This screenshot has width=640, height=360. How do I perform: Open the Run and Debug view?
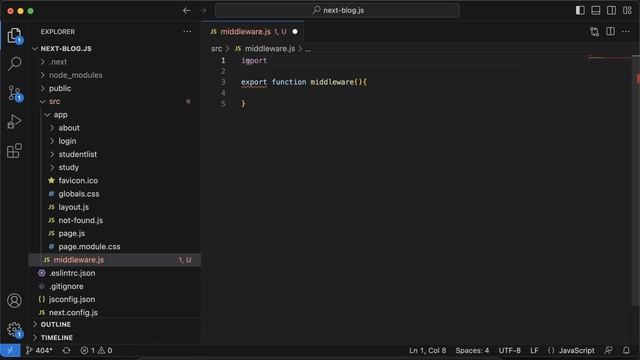[x=14, y=121]
